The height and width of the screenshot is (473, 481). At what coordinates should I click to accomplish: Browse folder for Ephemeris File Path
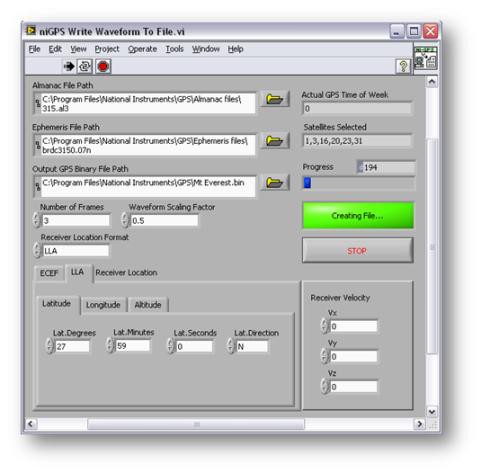click(274, 141)
